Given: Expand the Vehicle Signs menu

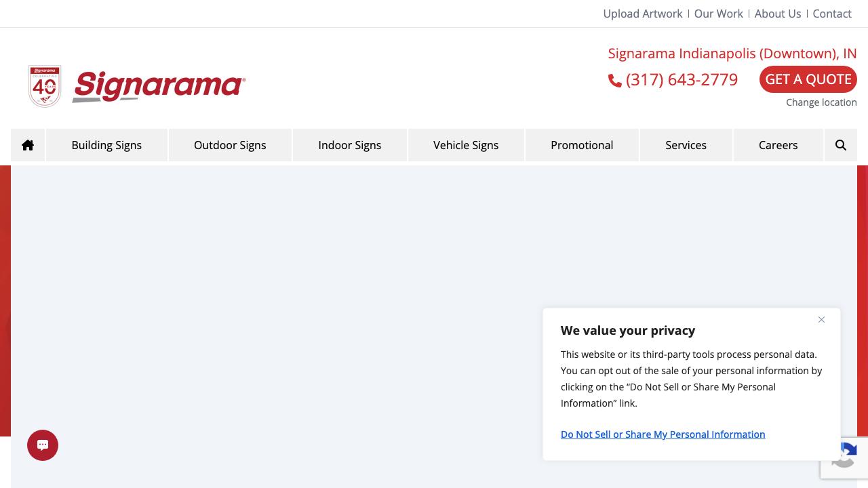Looking at the screenshot, I should (x=466, y=145).
